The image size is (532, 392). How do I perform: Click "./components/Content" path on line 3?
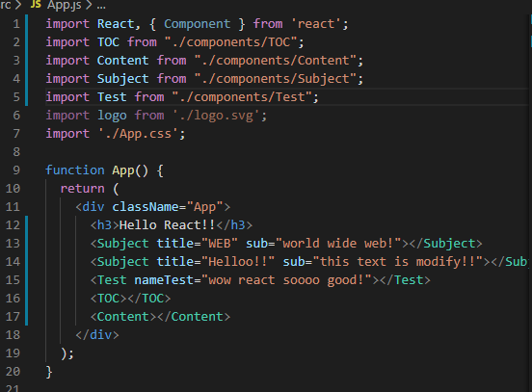click(276, 61)
